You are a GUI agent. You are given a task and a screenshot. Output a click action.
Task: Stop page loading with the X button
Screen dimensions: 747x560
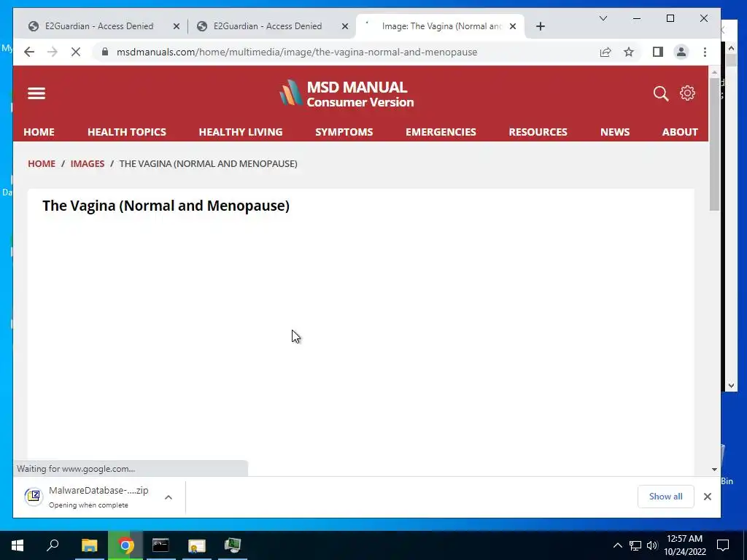tap(76, 52)
